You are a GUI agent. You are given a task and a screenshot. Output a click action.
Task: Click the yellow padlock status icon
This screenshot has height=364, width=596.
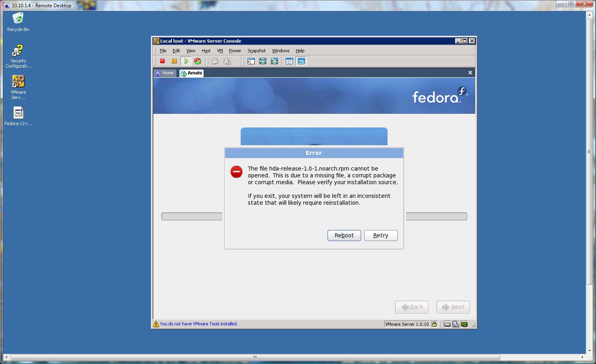click(435, 324)
